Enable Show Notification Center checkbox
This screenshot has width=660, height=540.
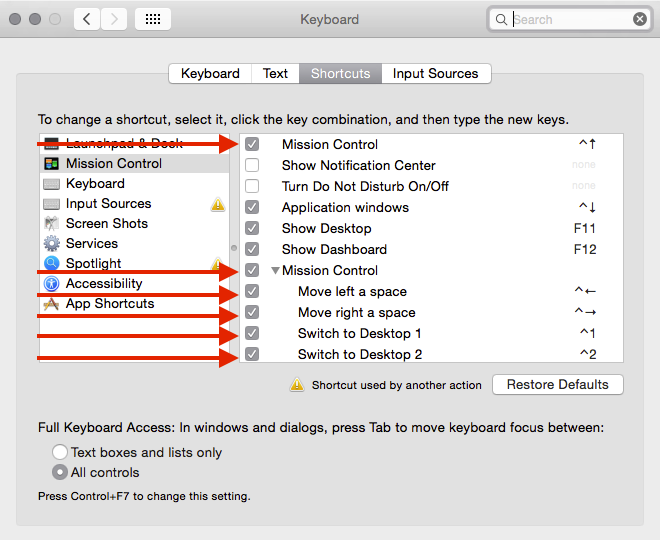tap(252, 165)
